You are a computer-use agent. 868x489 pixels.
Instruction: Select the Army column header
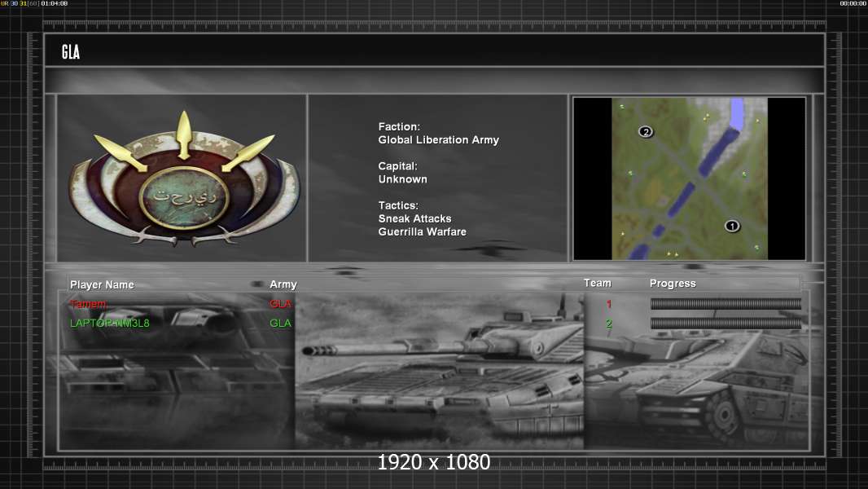(283, 284)
